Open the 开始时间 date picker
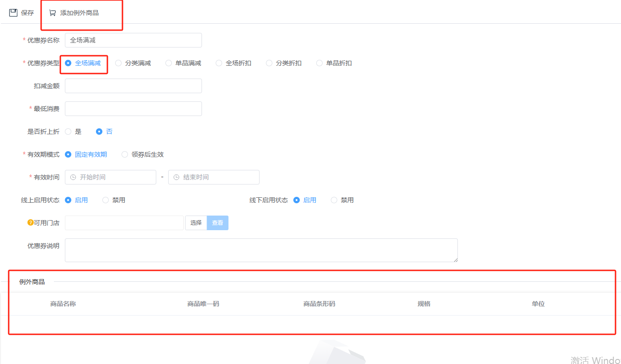 (x=114, y=177)
